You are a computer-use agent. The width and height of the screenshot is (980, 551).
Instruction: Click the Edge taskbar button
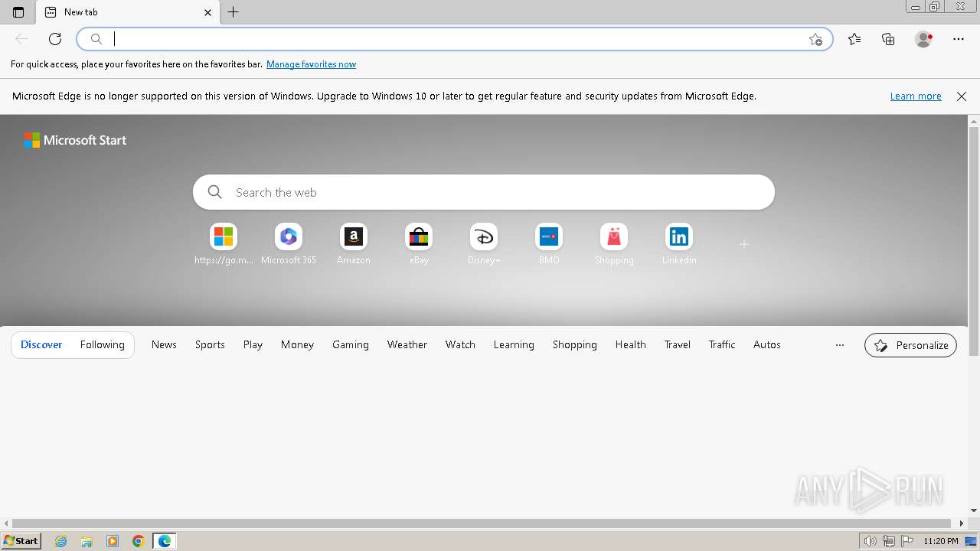pyautogui.click(x=165, y=541)
